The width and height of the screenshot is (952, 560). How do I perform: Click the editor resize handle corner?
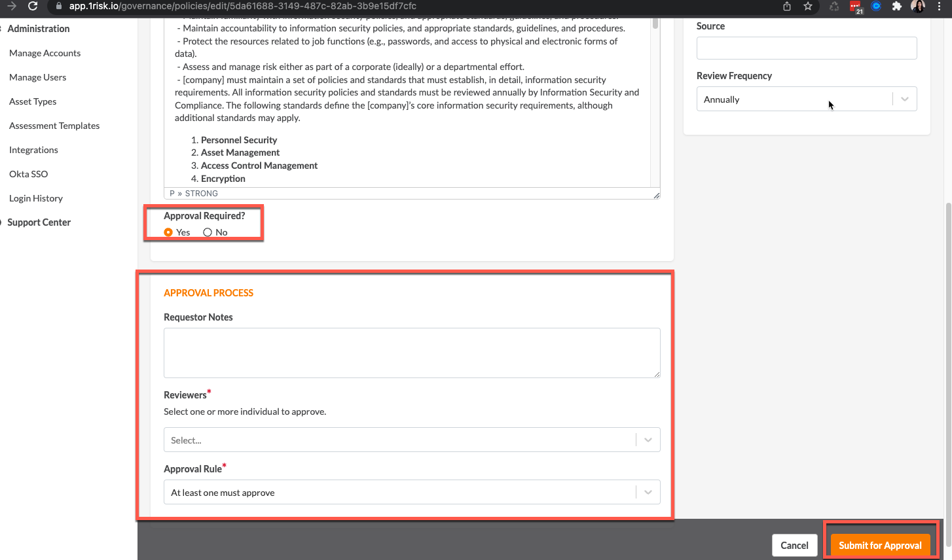pyautogui.click(x=656, y=195)
